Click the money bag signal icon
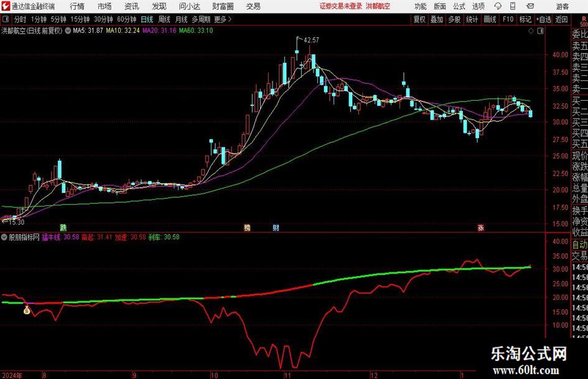Screen dimensions: 588x379 (x=27, y=310)
